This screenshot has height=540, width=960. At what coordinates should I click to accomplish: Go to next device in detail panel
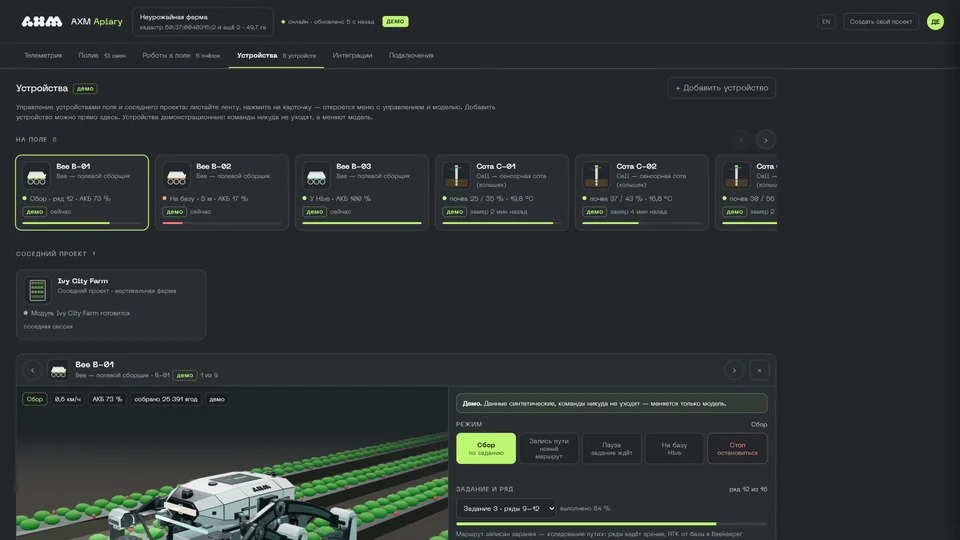[734, 370]
